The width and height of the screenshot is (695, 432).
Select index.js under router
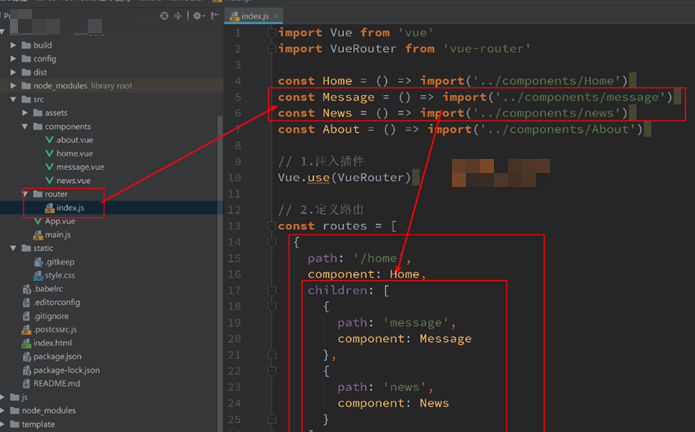pyautogui.click(x=70, y=207)
